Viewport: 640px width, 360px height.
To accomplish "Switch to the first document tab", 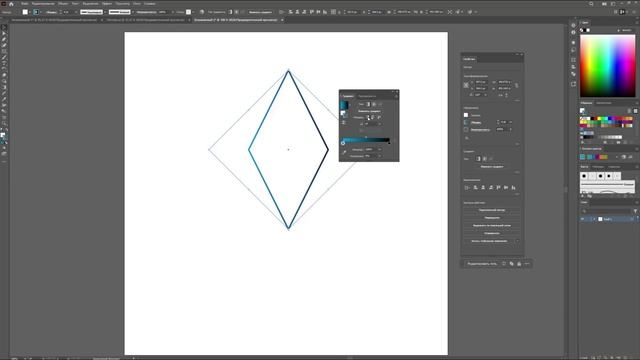I will point(55,20).
